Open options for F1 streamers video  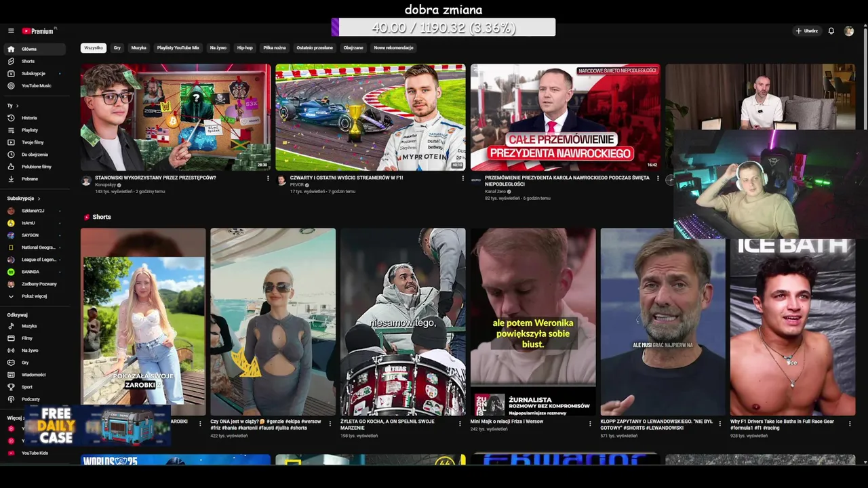point(463,178)
